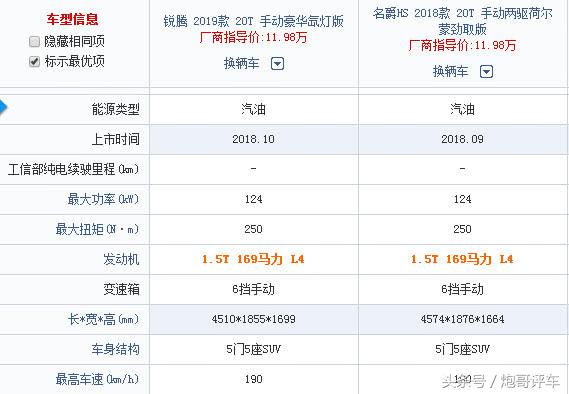This screenshot has width=569, height=394.
Task: Select the 车型信息 heading
Action: [x=72, y=19]
